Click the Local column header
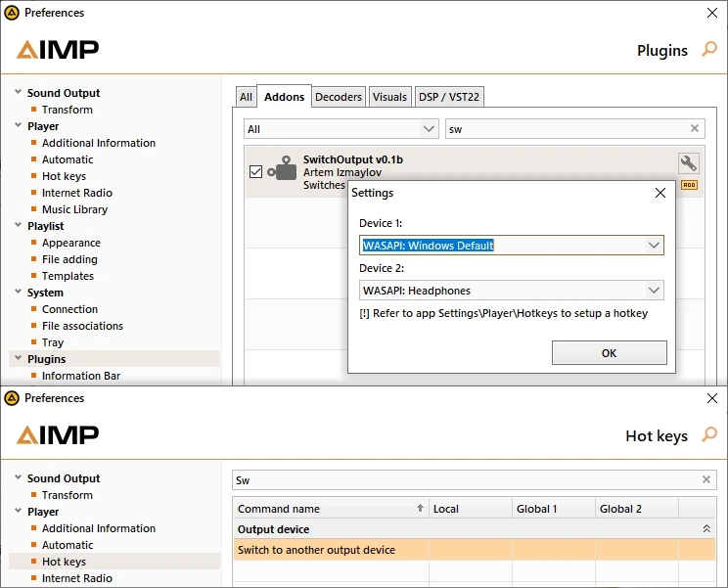Screen dimensions: 728x588 471,509
